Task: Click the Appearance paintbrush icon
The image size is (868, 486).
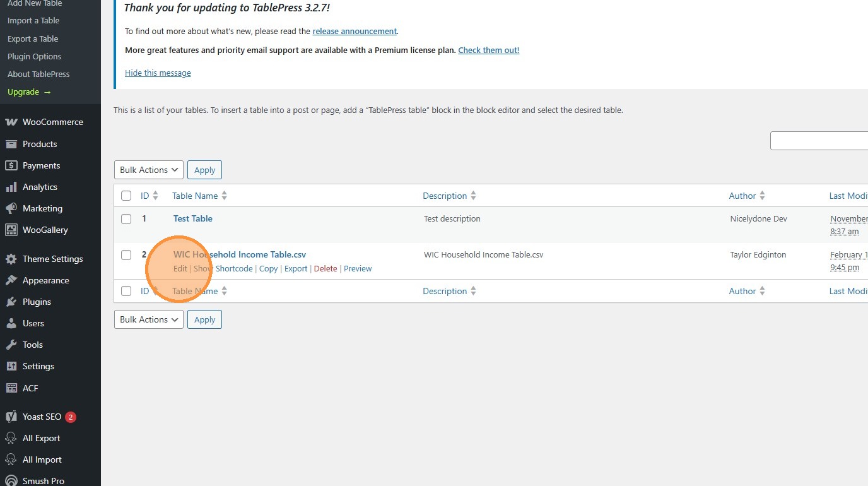Action: [x=11, y=280]
